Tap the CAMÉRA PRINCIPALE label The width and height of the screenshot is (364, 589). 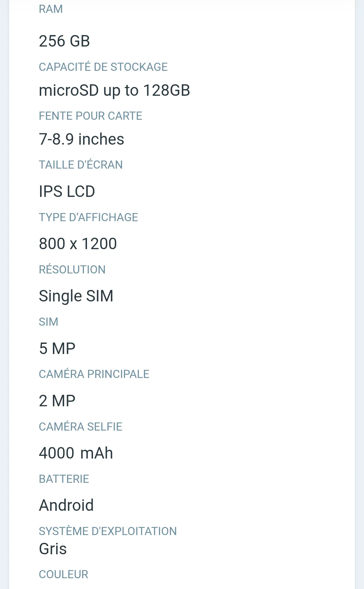pyautogui.click(x=94, y=374)
